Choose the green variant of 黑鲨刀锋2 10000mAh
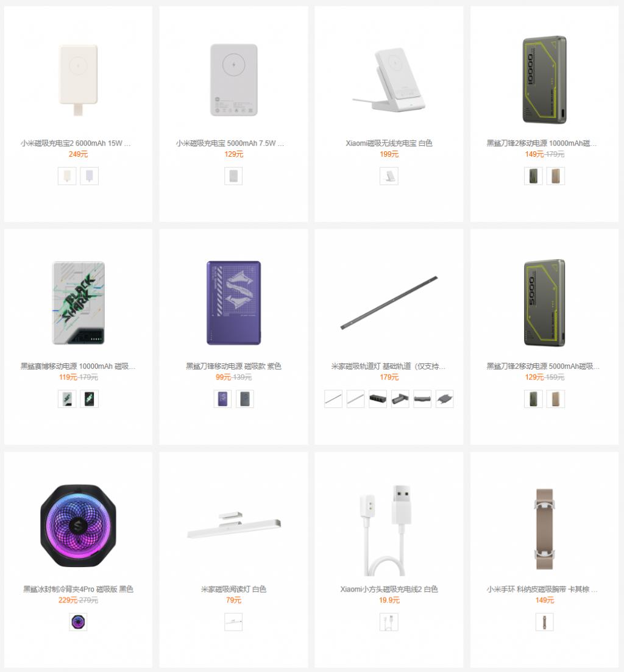The image size is (624, 672). pyautogui.click(x=533, y=176)
